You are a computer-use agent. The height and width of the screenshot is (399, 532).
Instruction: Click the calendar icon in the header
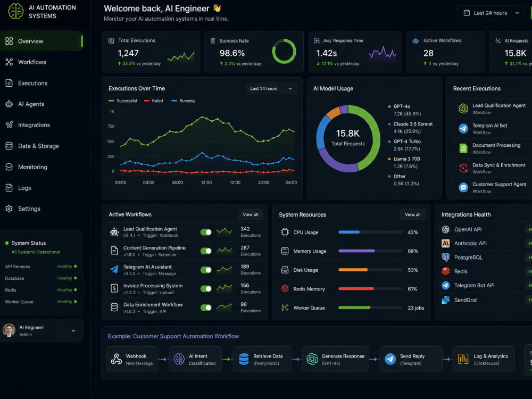point(467,13)
